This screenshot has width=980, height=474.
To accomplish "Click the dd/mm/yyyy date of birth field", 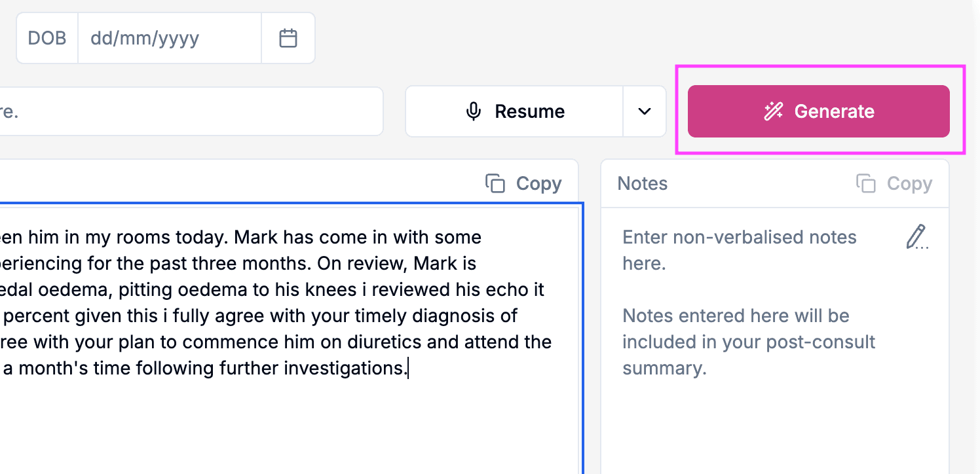I will click(170, 38).
